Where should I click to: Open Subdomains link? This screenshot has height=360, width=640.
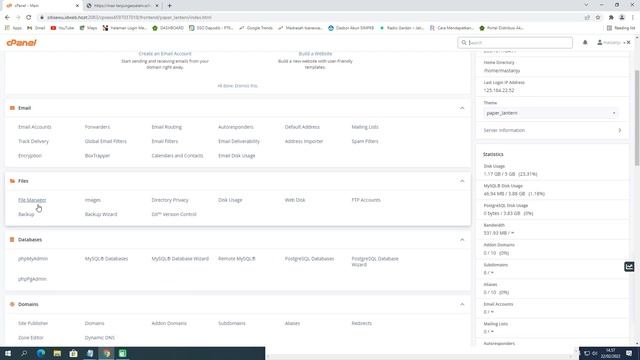point(232,323)
